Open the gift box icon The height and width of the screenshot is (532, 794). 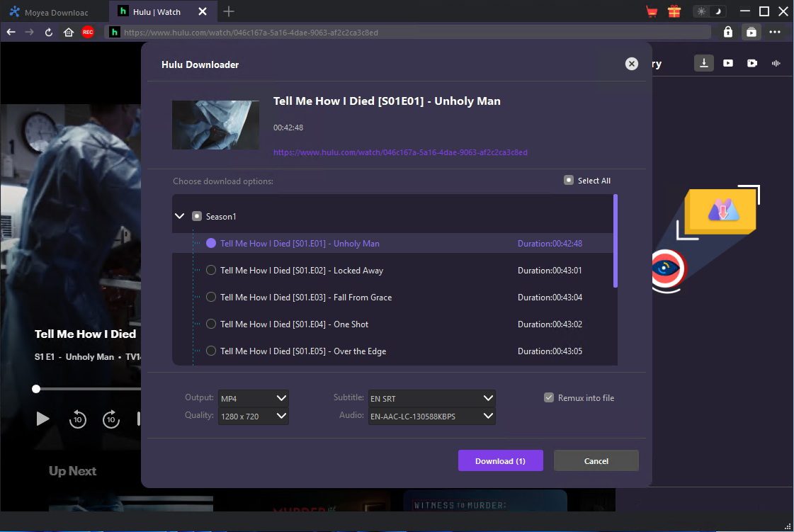[674, 11]
